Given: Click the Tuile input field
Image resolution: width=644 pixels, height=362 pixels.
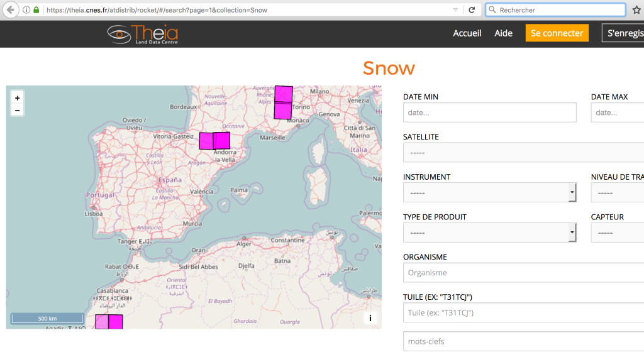Looking at the screenshot, I should (524, 312).
